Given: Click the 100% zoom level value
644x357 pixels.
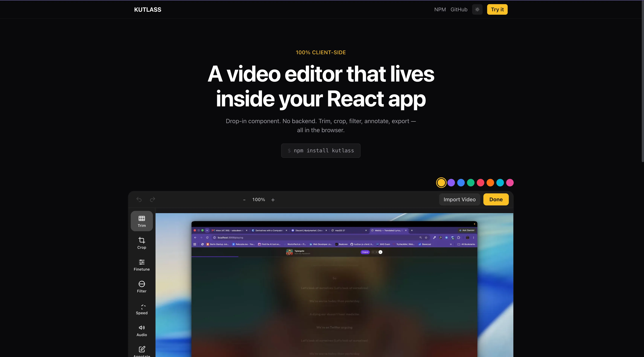Looking at the screenshot, I should [259, 200].
